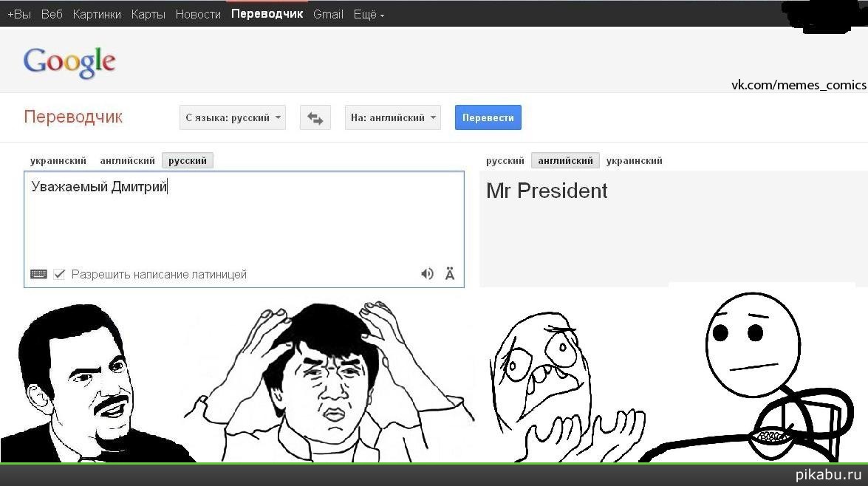868x486 pixels.
Task: Select 'английский' as source language
Action: tap(127, 160)
